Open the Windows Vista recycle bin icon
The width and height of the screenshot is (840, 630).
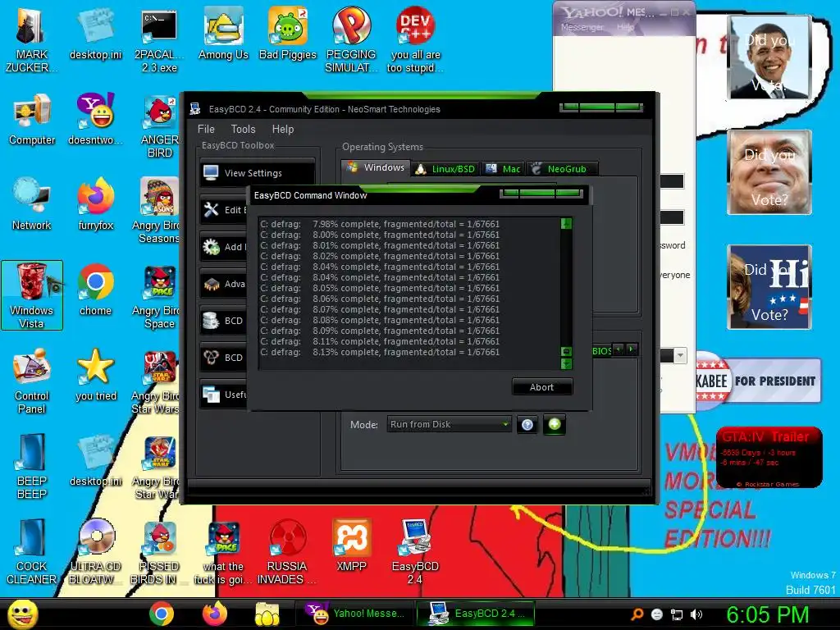coord(32,295)
